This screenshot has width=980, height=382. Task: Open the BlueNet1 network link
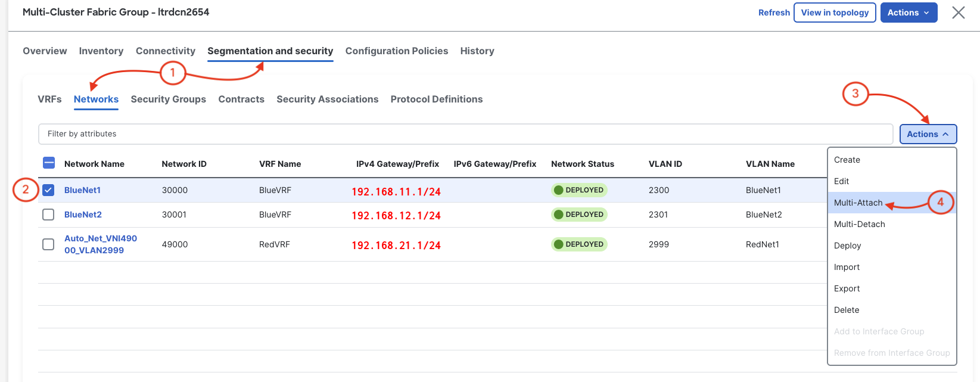click(82, 190)
